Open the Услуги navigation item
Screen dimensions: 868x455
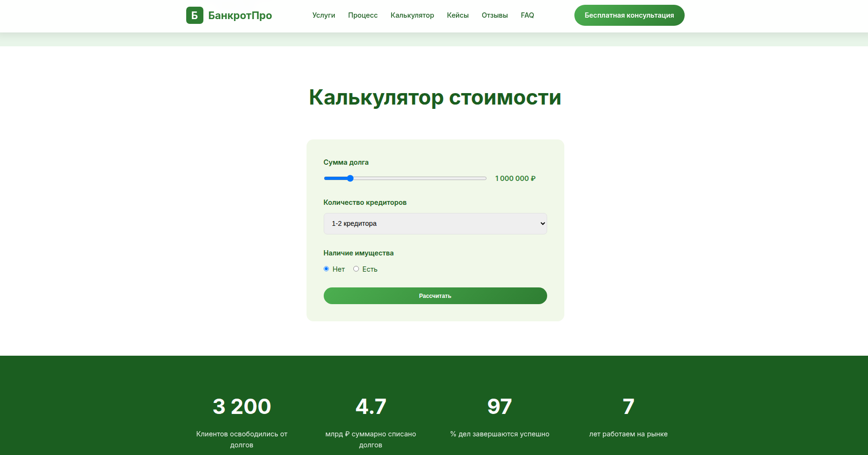tap(323, 15)
